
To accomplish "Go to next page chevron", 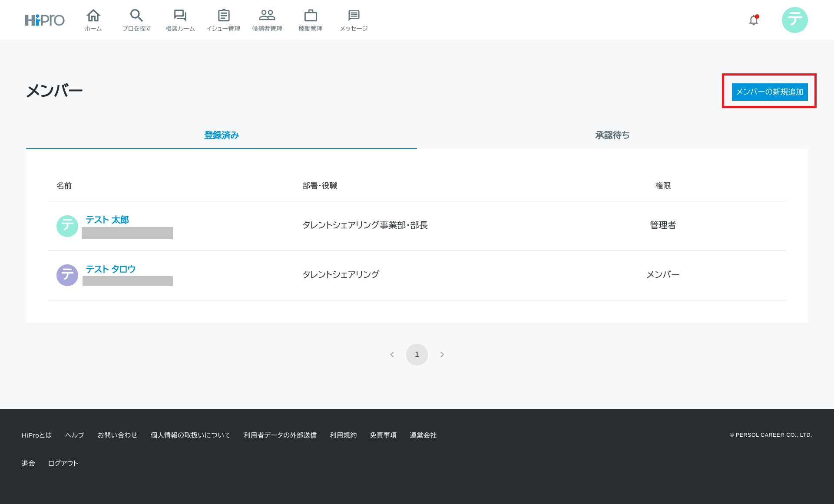I will click(442, 355).
